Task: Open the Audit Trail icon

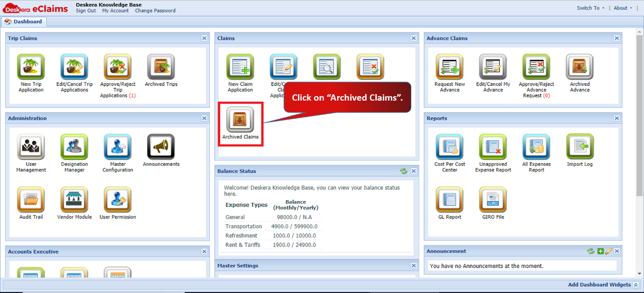Action: (x=31, y=200)
